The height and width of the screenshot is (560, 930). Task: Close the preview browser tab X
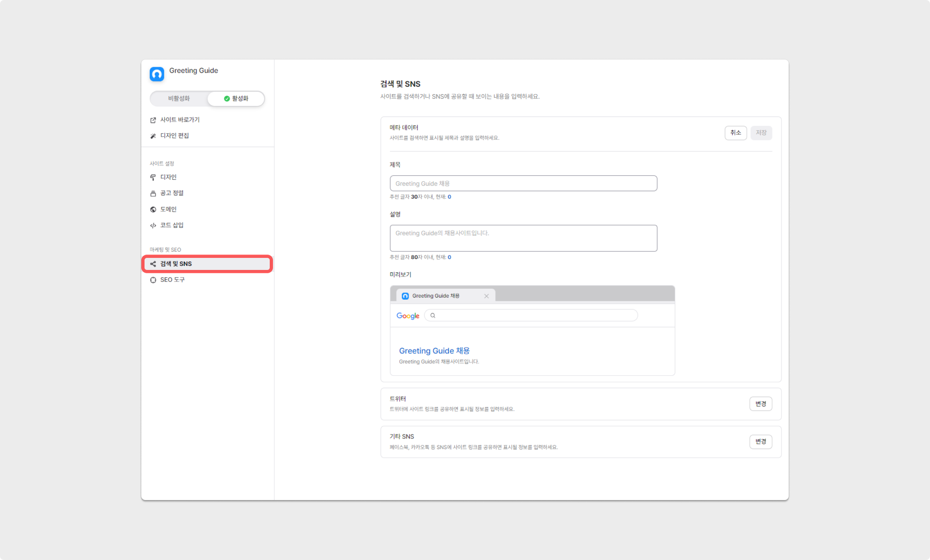[x=486, y=296]
